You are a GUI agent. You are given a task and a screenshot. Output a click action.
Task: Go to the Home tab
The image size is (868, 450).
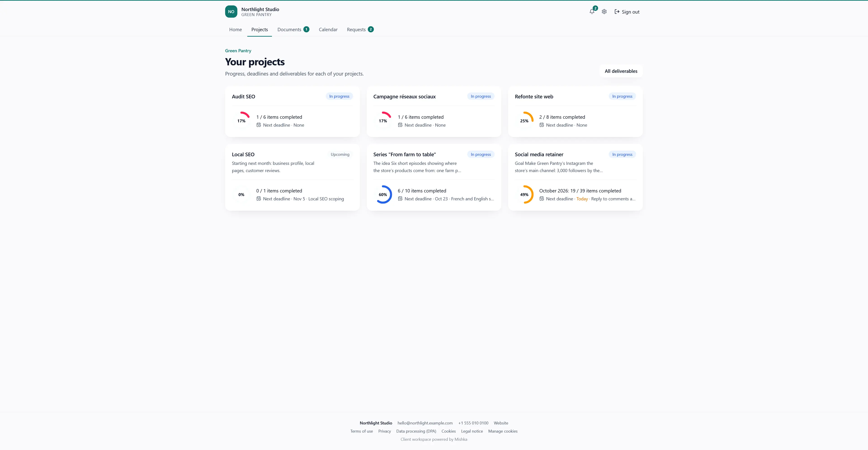tap(236, 30)
